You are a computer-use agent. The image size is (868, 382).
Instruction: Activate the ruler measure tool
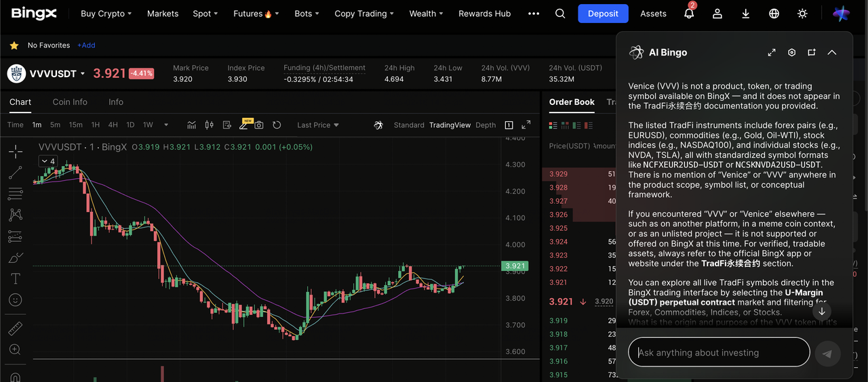(15, 328)
